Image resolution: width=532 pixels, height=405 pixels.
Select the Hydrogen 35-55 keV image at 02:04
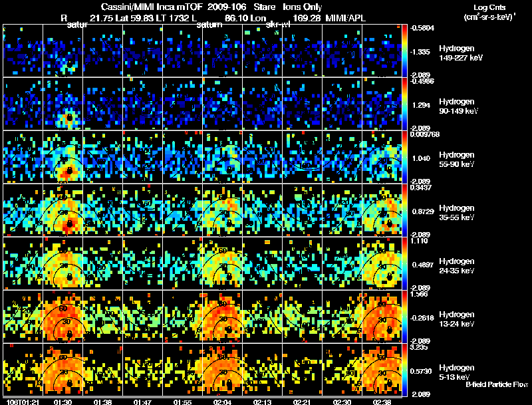[x=223, y=210]
